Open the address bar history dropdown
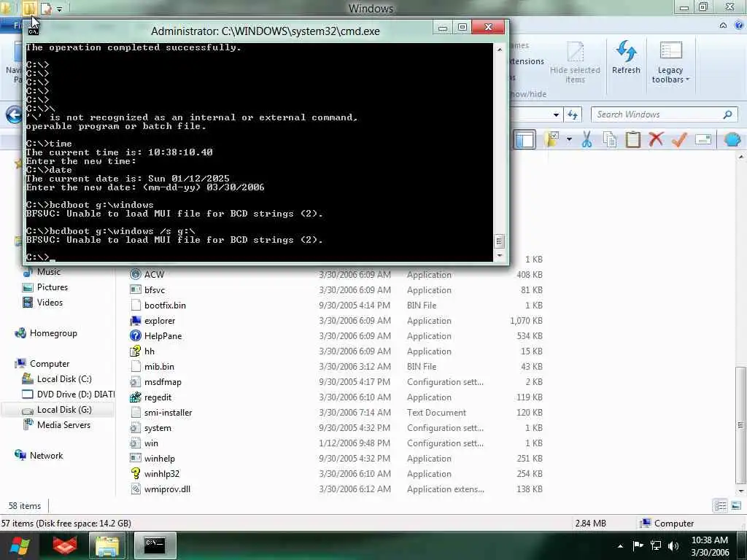 [556, 114]
